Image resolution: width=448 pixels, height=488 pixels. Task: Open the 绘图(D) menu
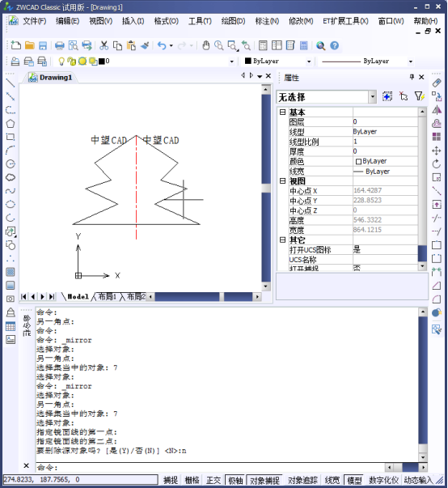233,21
